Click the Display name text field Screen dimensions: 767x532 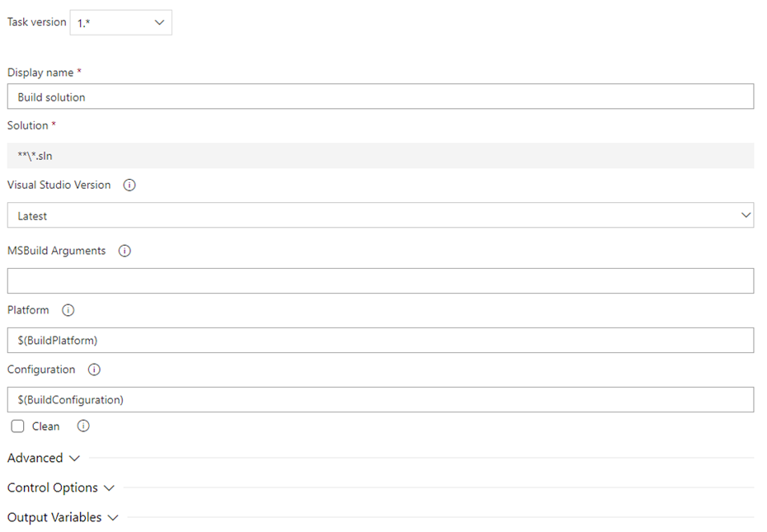[380, 97]
